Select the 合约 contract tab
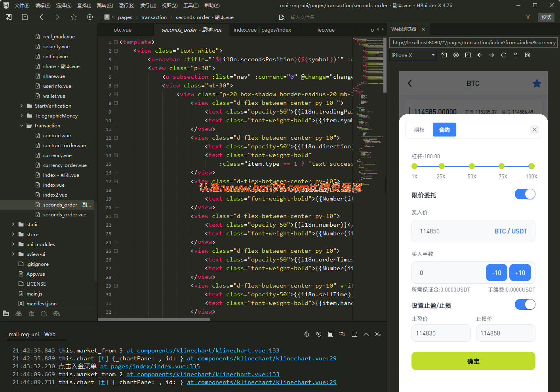This screenshot has width=560, height=392. 444,130
